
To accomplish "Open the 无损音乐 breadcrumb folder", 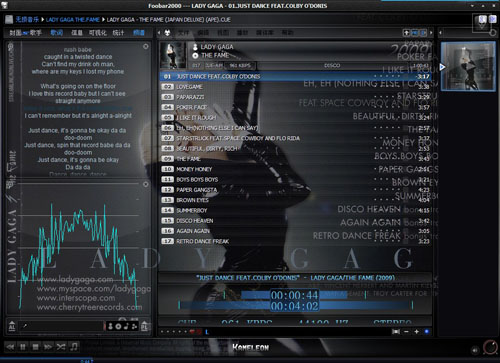I will pos(27,20).
